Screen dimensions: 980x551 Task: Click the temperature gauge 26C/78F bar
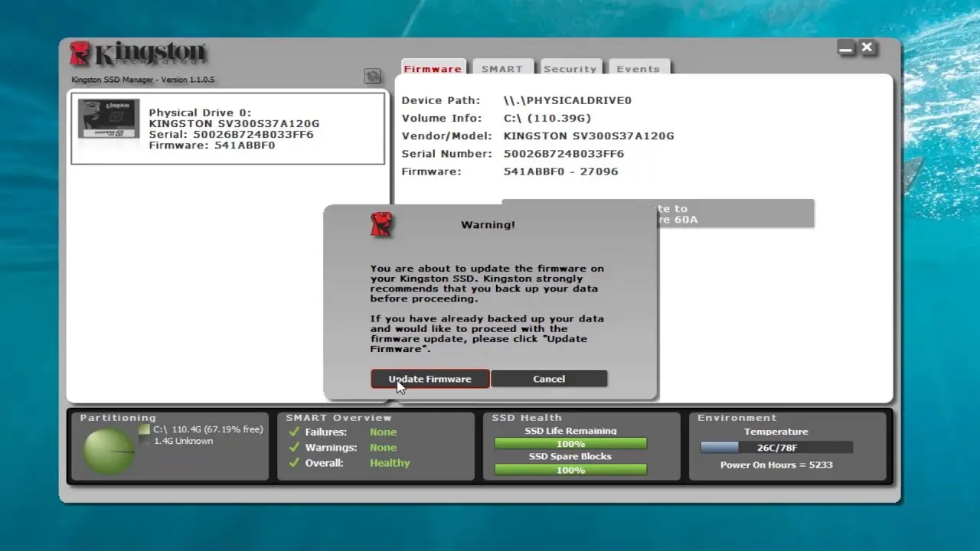pyautogui.click(x=776, y=448)
